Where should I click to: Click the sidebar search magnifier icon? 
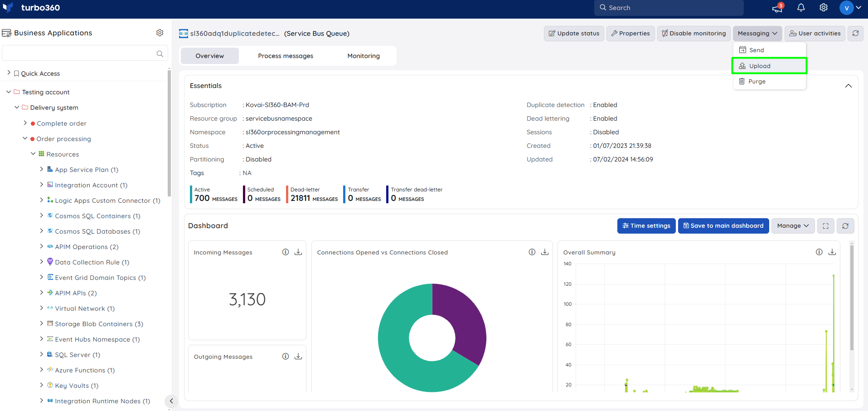(x=160, y=54)
